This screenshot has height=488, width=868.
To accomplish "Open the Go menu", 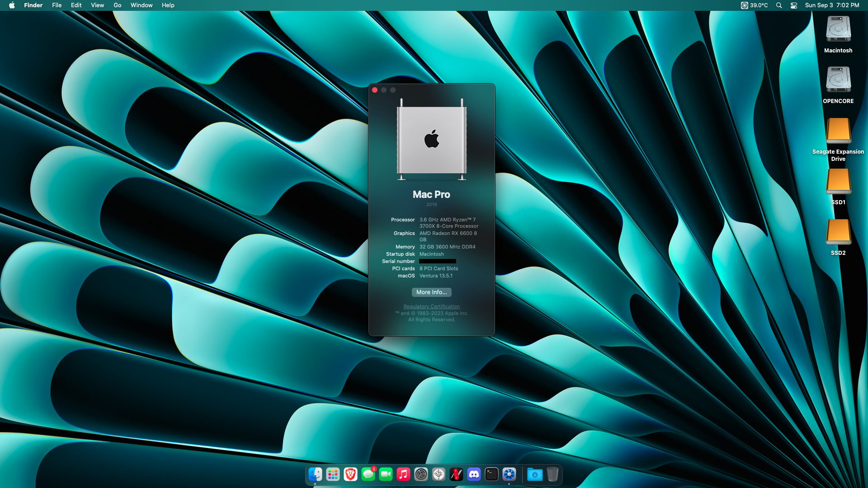I will [118, 5].
